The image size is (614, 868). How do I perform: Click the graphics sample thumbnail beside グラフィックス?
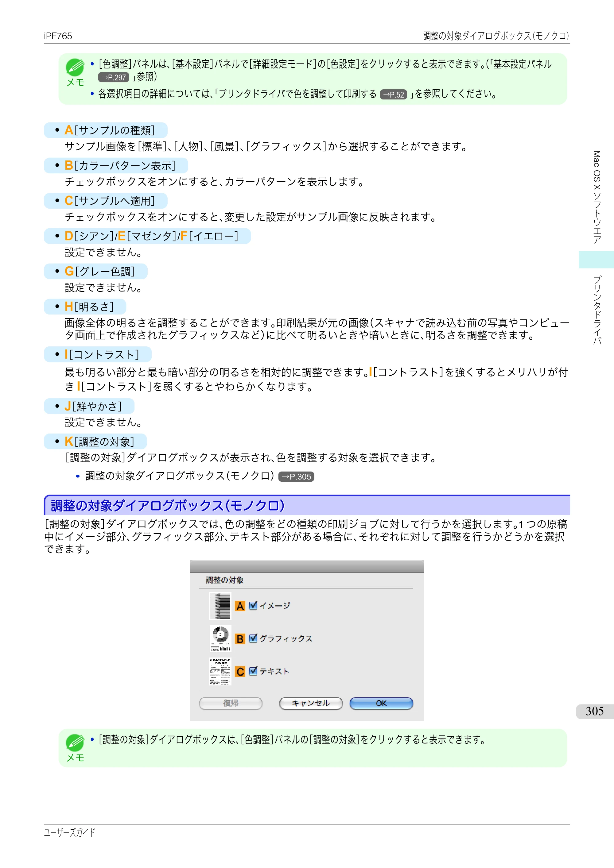pyautogui.click(x=220, y=638)
